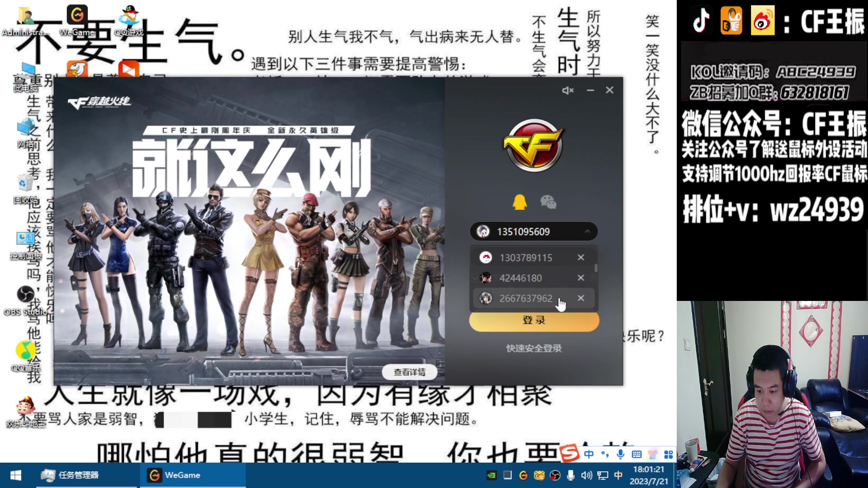Open the orange shark app desktop icon
This screenshot has width=868, height=488.
point(77,69)
